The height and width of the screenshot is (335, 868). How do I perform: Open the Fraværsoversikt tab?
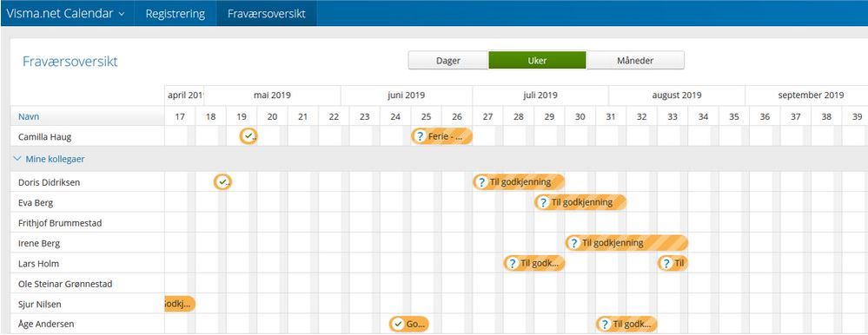pos(267,13)
